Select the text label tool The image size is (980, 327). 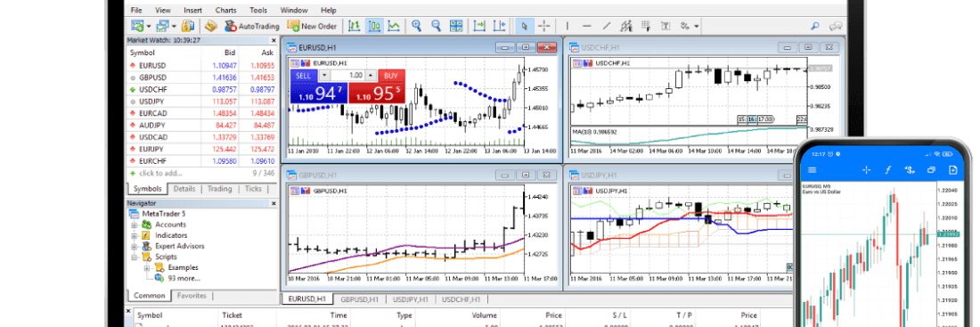click(666, 26)
